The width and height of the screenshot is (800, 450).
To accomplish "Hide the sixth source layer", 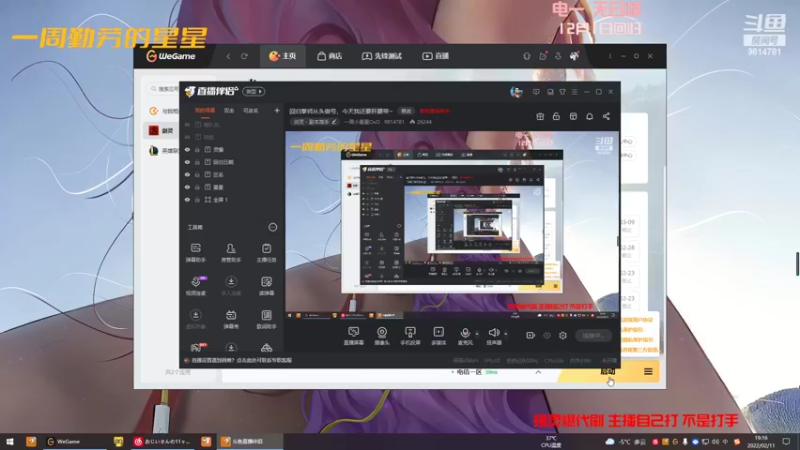I will pyautogui.click(x=187, y=187).
